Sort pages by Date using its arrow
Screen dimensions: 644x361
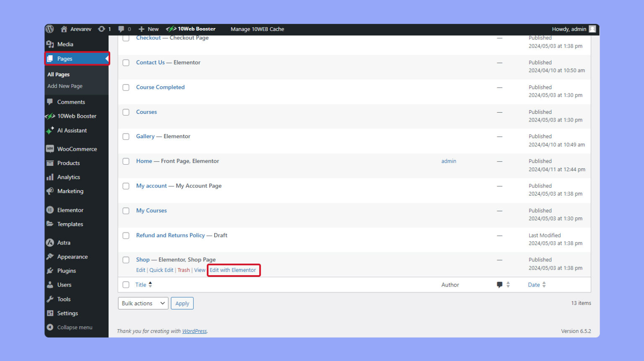[544, 284]
